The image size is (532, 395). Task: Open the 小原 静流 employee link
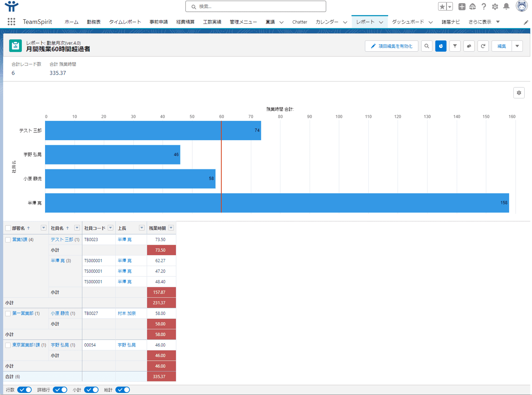(60, 313)
